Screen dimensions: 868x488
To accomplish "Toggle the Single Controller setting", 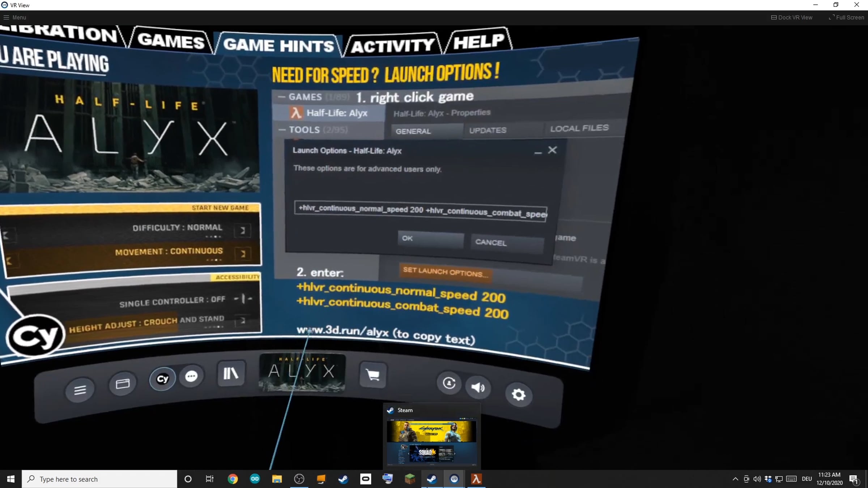I will click(x=243, y=299).
